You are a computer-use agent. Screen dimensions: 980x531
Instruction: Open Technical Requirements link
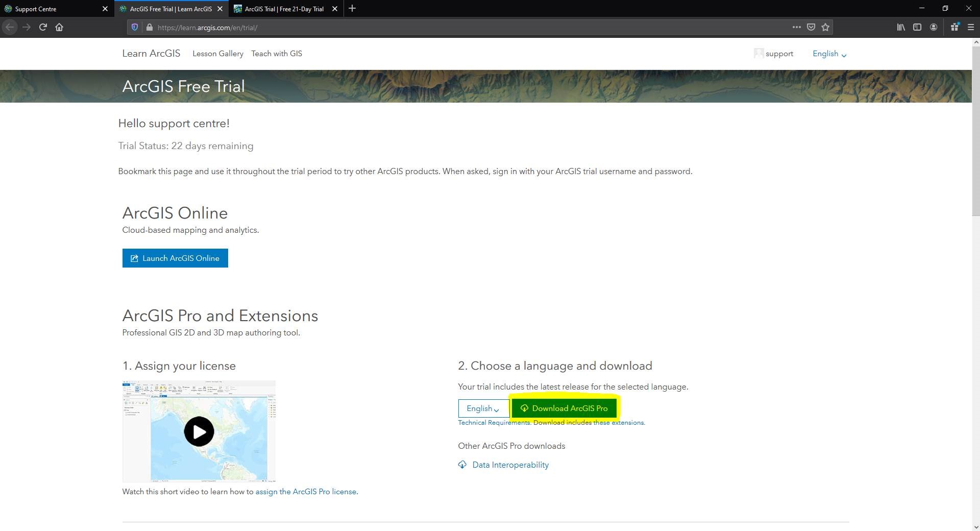pyautogui.click(x=494, y=423)
